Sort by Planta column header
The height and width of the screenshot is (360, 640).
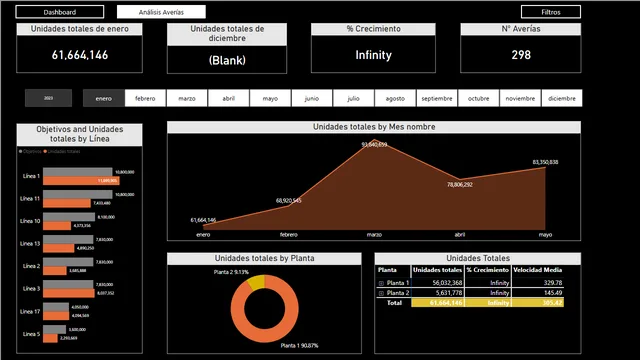(387, 270)
